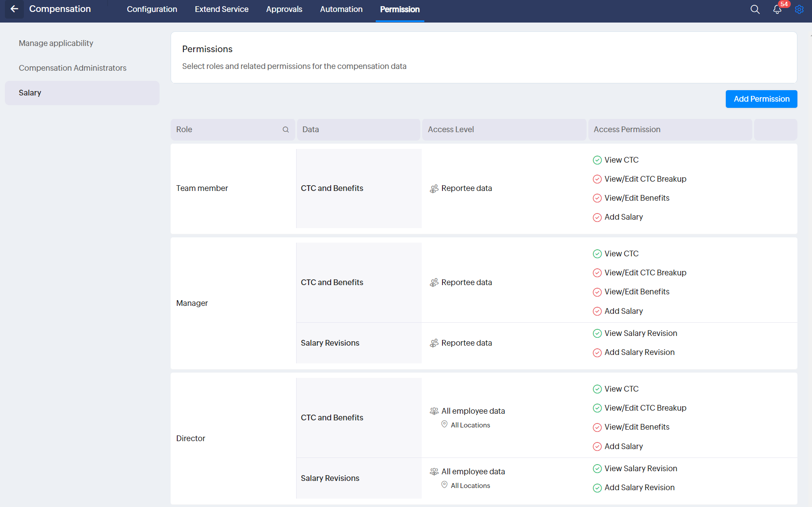Click Add Salary Revision check icon for Director
Screen dimensions: 812x507
tap(597, 488)
